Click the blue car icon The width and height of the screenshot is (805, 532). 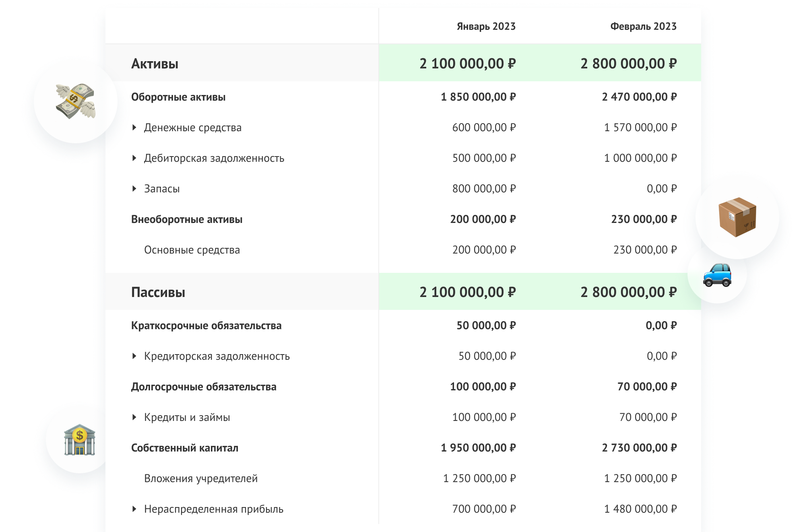(x=717, y=275)
